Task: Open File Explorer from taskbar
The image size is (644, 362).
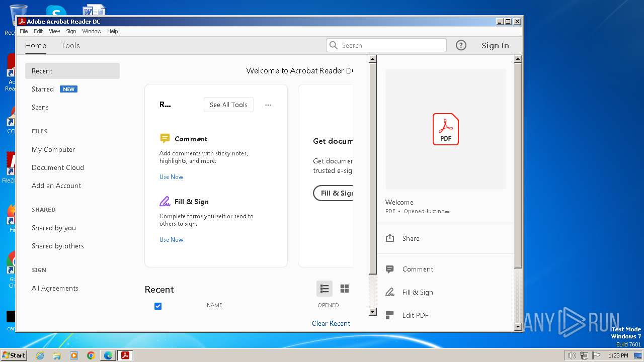Action: (x=57, y=355)
